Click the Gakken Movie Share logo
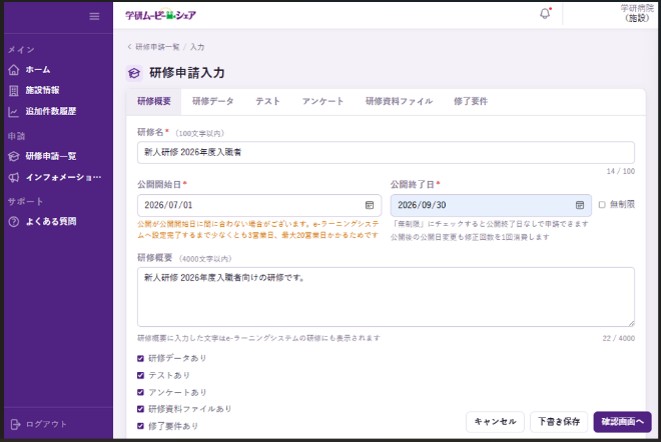The width and height of the screenshot is (661, 442). pyautogui.click(x=161, y=15)
